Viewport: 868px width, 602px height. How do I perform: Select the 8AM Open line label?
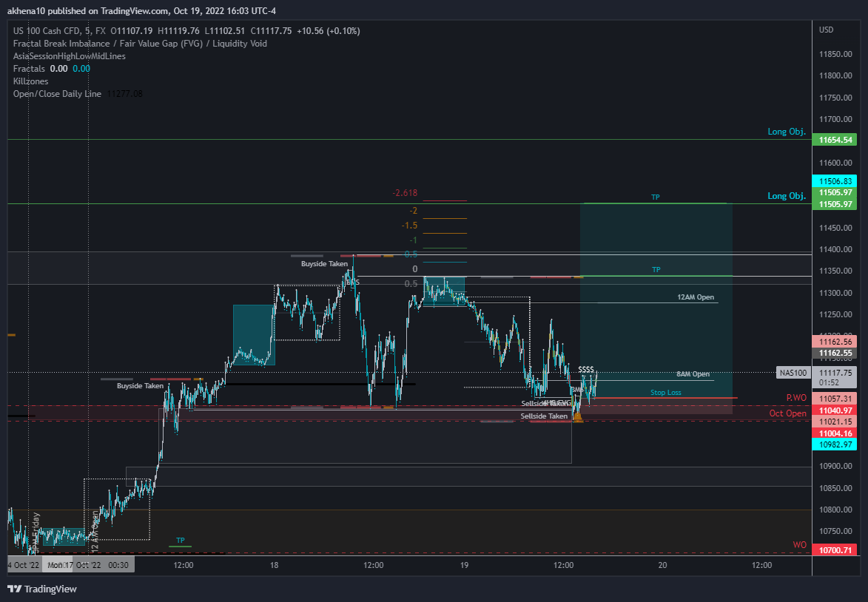693,374
